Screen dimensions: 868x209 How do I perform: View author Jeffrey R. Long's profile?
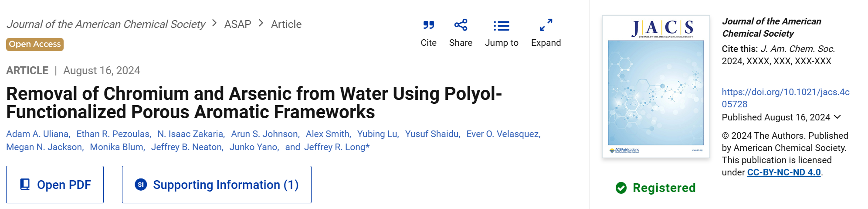[x=337, y=147]
